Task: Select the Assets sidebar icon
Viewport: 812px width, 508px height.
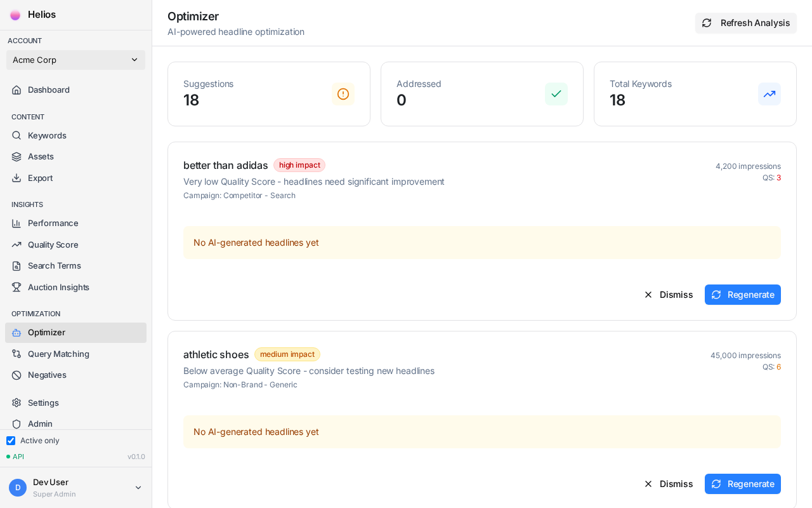Action: (x=16, y=157)
